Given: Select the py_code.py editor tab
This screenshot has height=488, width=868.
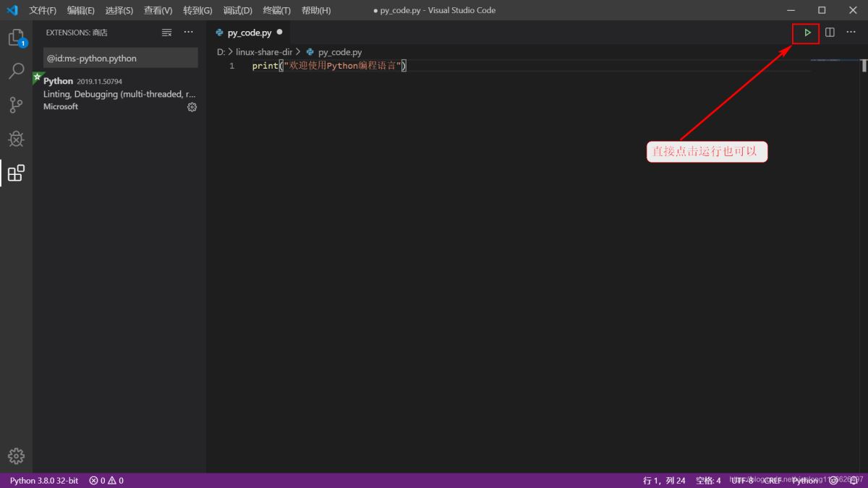Looking at the screenshot, I should [x=246, y=32].
